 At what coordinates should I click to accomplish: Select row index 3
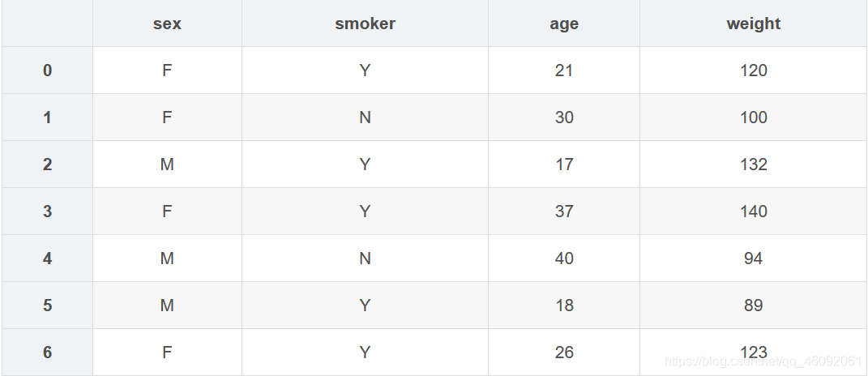[47, 211]
